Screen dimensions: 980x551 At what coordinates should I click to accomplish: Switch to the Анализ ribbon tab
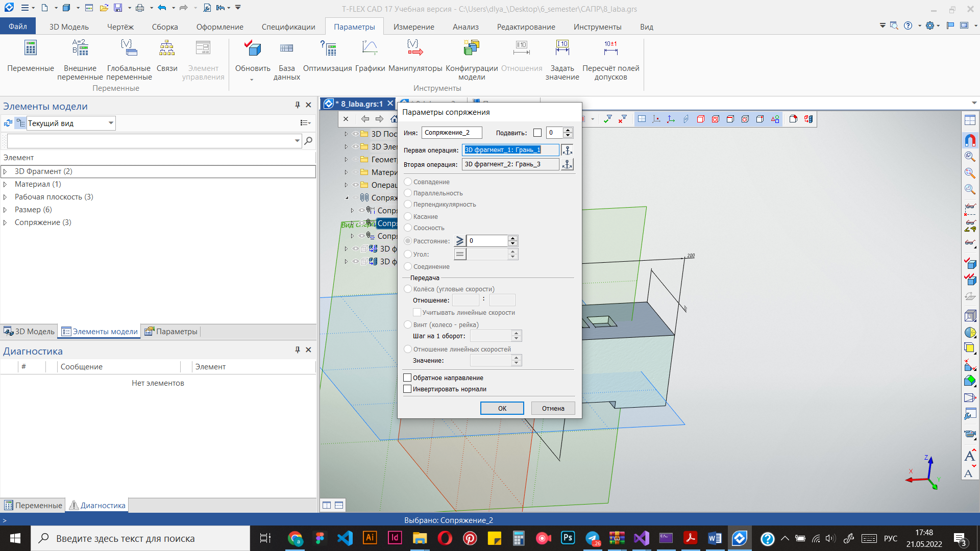point(465,27)
